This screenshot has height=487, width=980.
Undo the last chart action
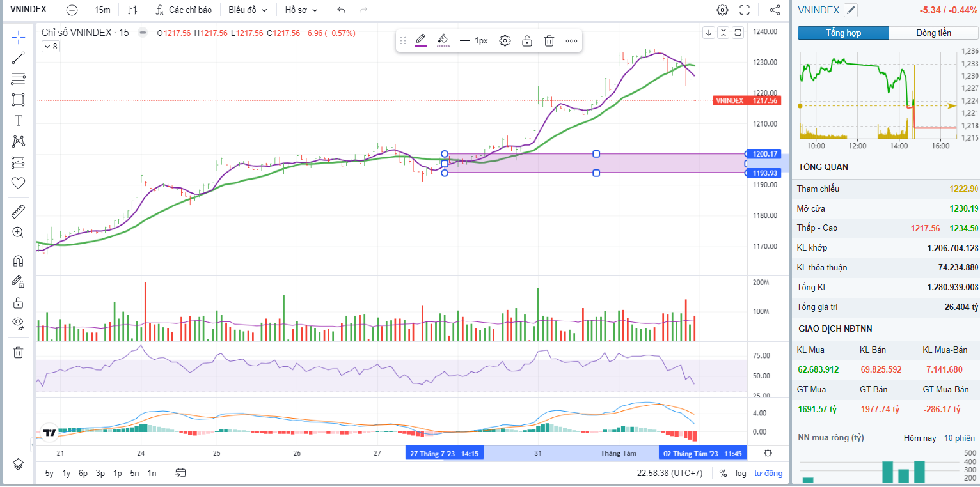(342, 10)
